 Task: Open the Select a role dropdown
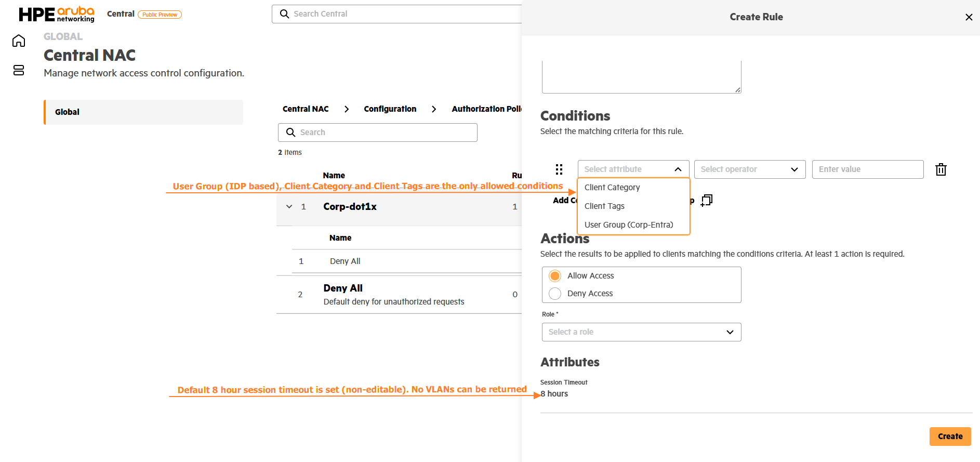(642, 332)
